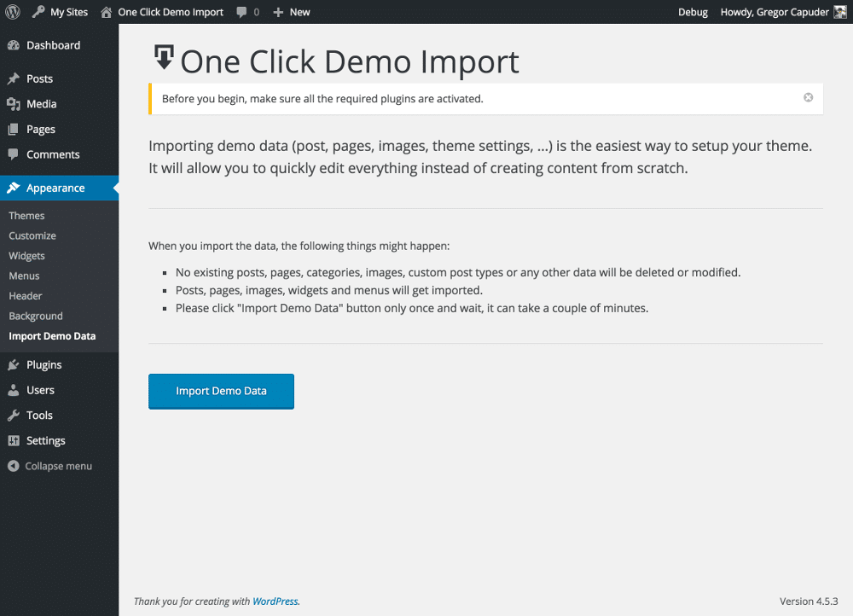The image size is (853, 616).
Task: Click the One Click Demo Import heading
Action: (350, 61)
